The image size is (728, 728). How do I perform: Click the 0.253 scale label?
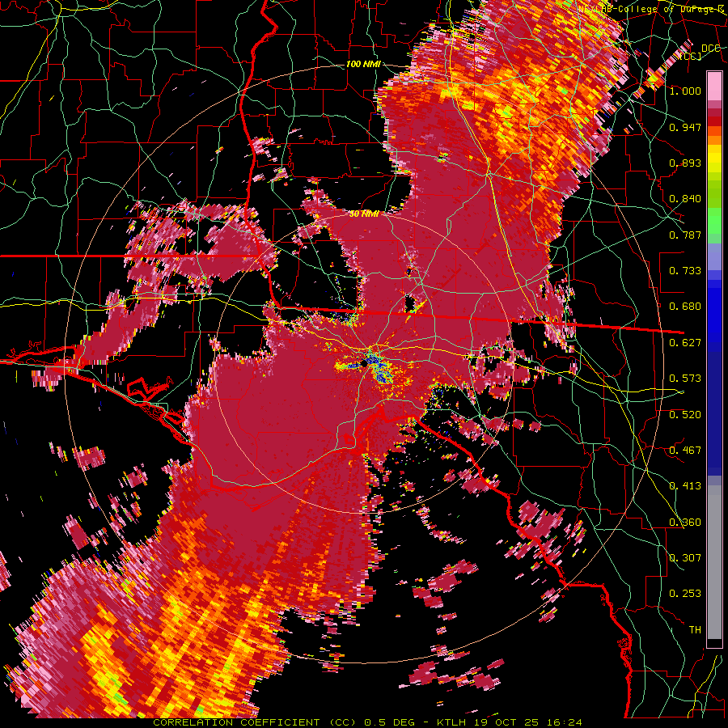pos(685,594)
